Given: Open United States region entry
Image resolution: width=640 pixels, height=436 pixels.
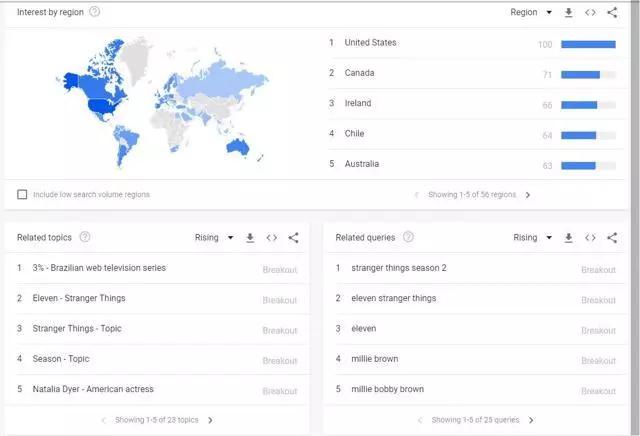Looking at the screenshot, I should click(x=370, y=43).
